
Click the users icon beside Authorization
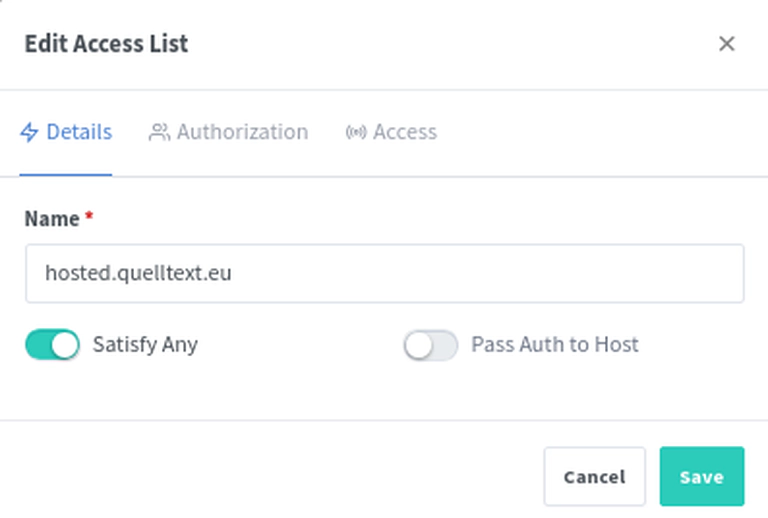(x=159, y=132)
